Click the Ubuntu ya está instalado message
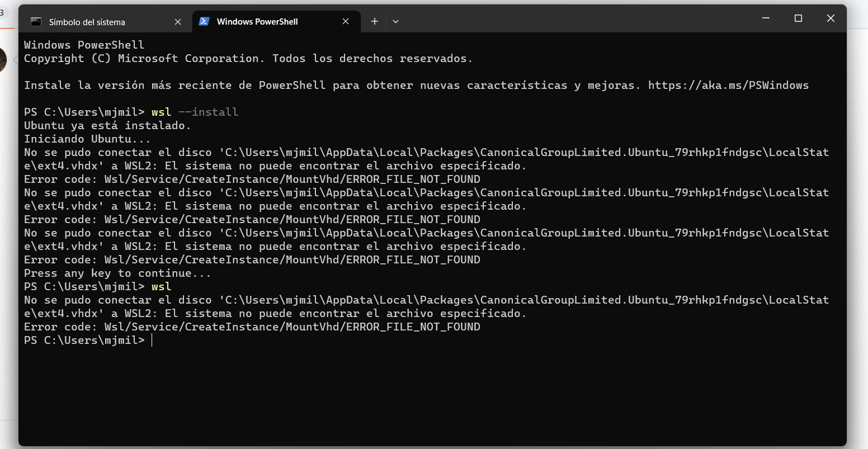868x449 pixels. (x=106, y=125)
